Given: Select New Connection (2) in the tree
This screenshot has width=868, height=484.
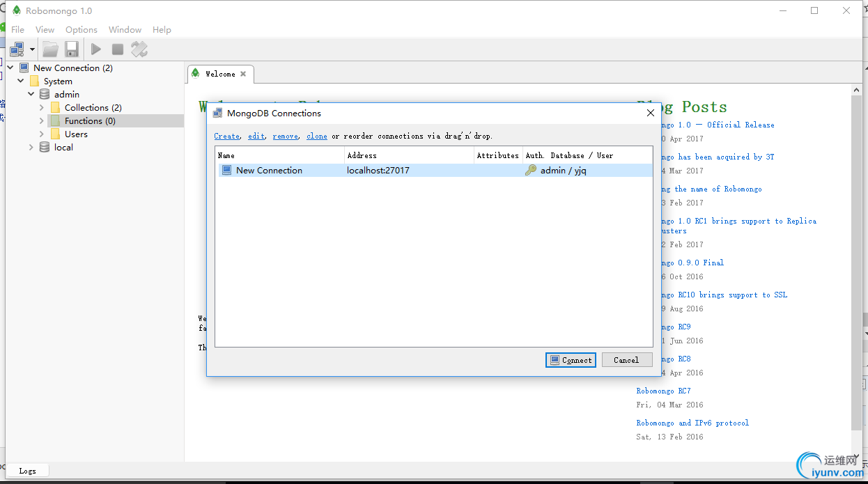Looking at the screenshot, I should pyautogui.click(x=73, y=68).
